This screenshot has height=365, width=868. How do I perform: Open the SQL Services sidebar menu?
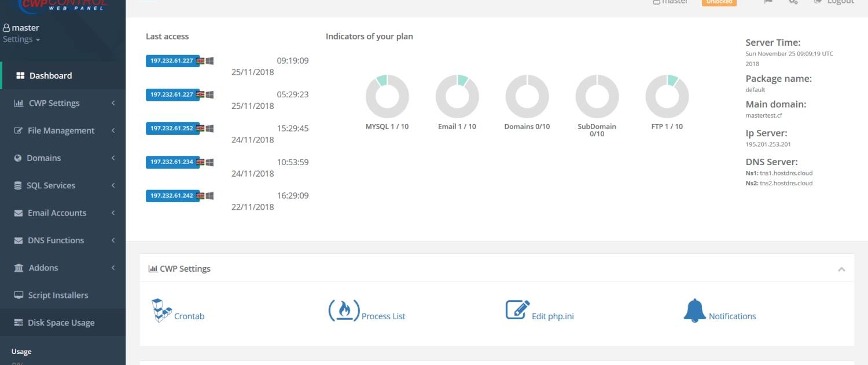point(63,185)
